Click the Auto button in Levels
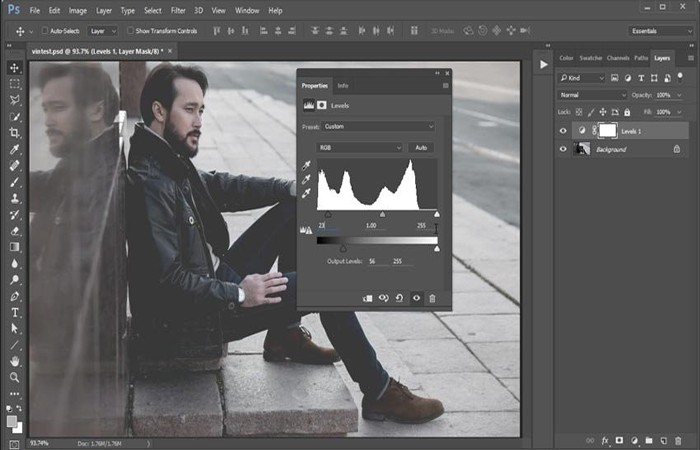 pos(421,148)
